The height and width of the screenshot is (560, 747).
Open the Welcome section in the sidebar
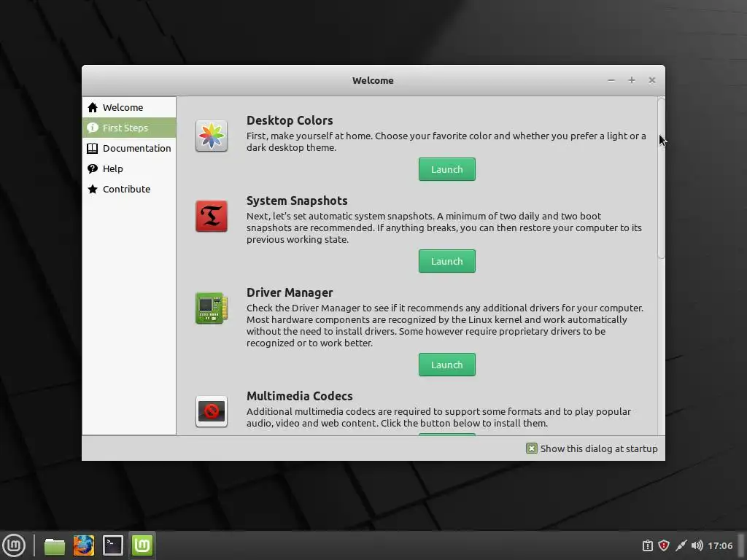point(129,108)
